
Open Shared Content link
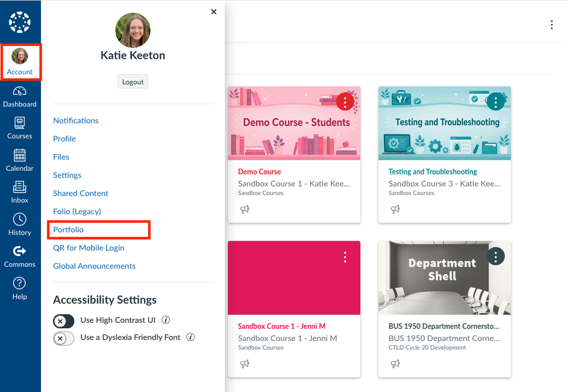(x=80, y=194)
